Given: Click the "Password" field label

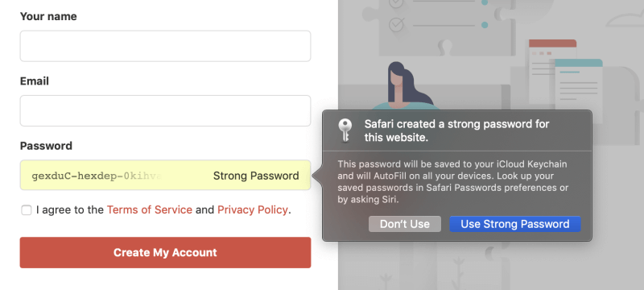Looking at the screenshot, I should tap(46, 146).
